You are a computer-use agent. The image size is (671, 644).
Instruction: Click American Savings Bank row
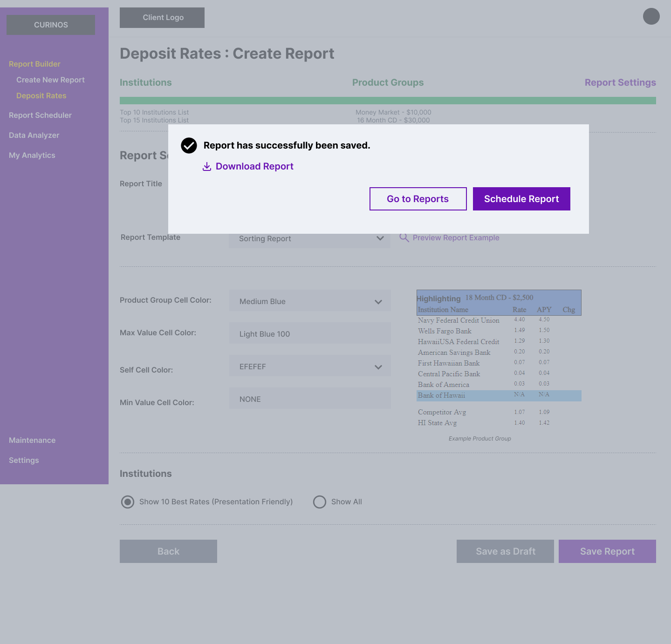click(499, 353)
